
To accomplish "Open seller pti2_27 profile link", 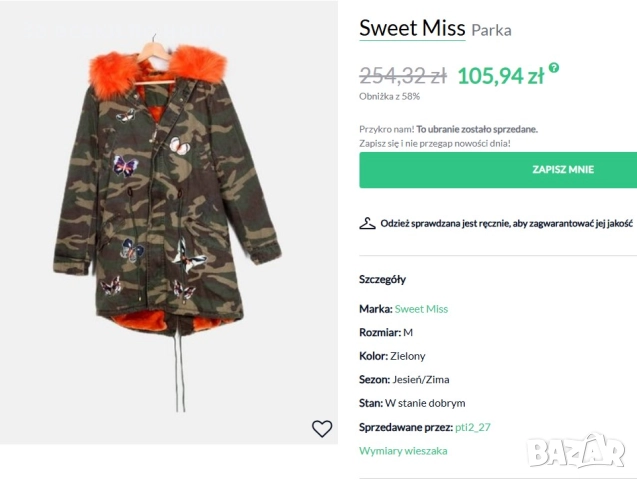I will click(x=473, y=427).
